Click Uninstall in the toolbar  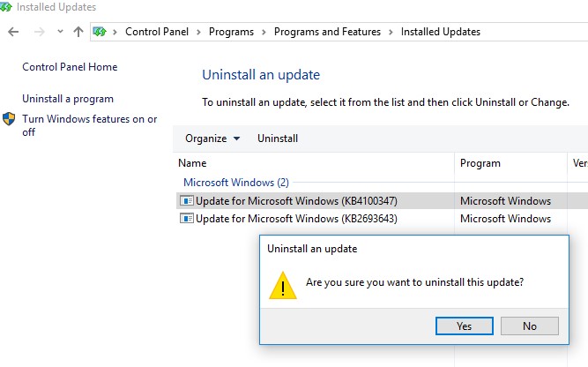click(x=278, y=139)
